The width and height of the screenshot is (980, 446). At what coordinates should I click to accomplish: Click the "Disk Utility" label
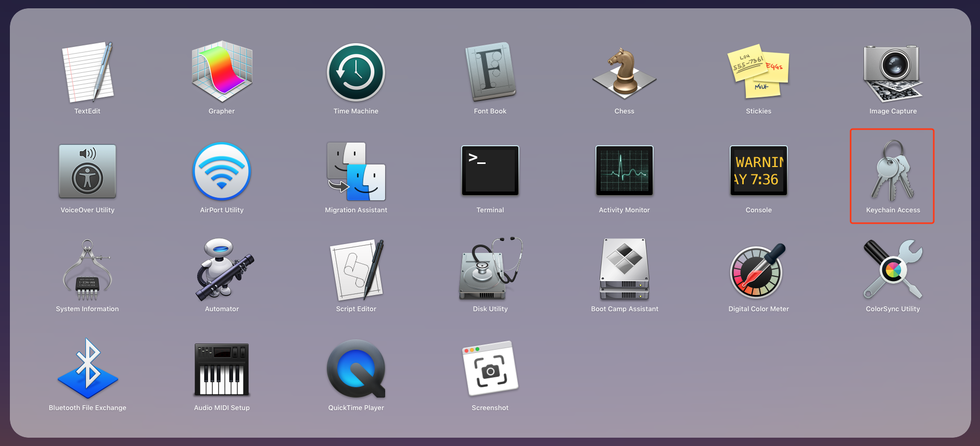coord(490,309)
